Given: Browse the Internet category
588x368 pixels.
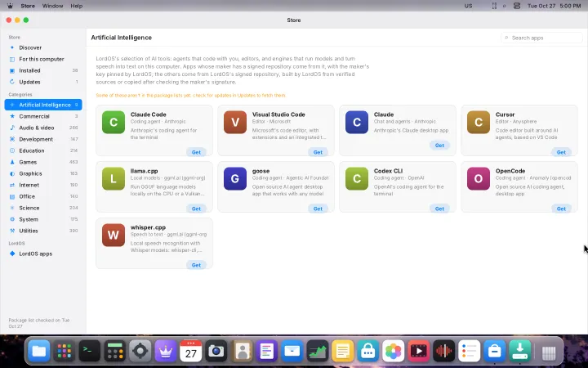Looking at the screenshot, I should click(43, 185).
